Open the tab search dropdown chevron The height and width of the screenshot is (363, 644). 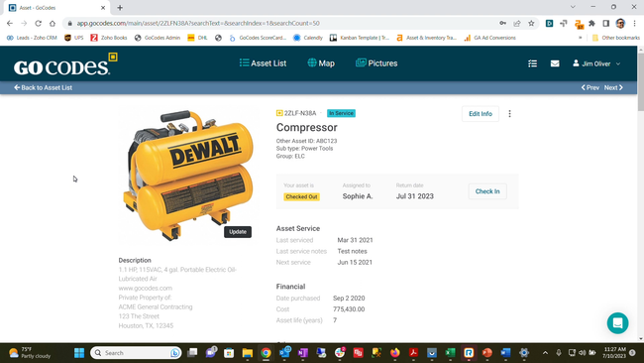[x=573, y=7]
